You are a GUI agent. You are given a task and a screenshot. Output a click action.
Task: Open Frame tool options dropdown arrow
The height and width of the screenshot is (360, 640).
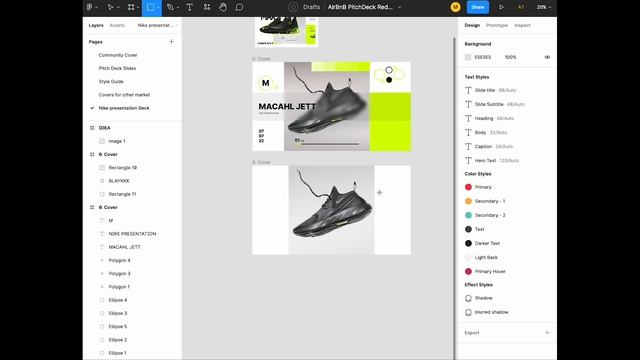coord(138,7)
